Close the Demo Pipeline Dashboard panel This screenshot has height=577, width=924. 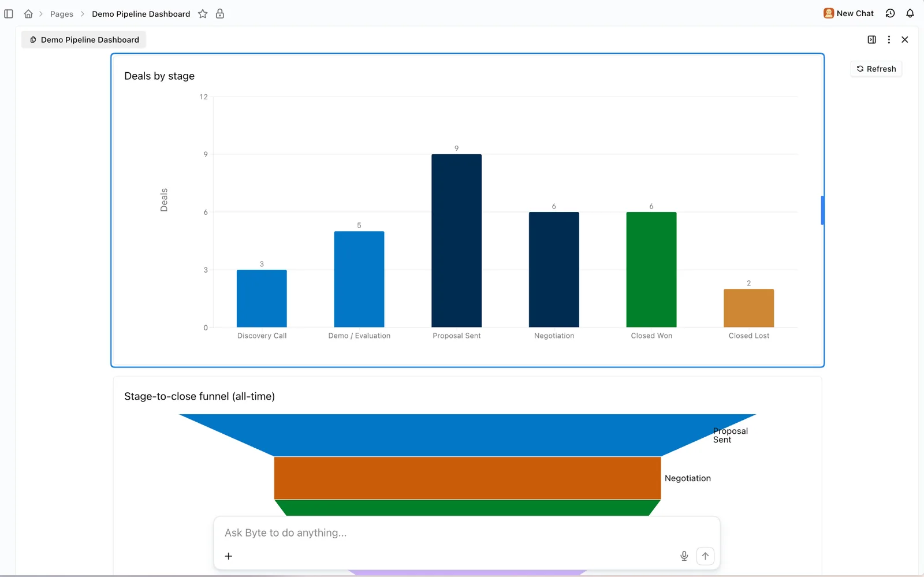(x=905, y=40)
